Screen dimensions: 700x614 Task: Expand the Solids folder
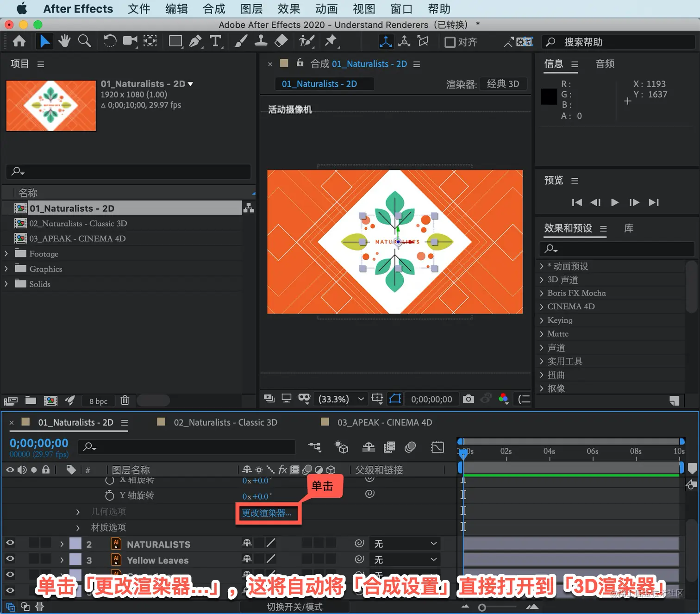pyautogui.click(x=6, y=284)
